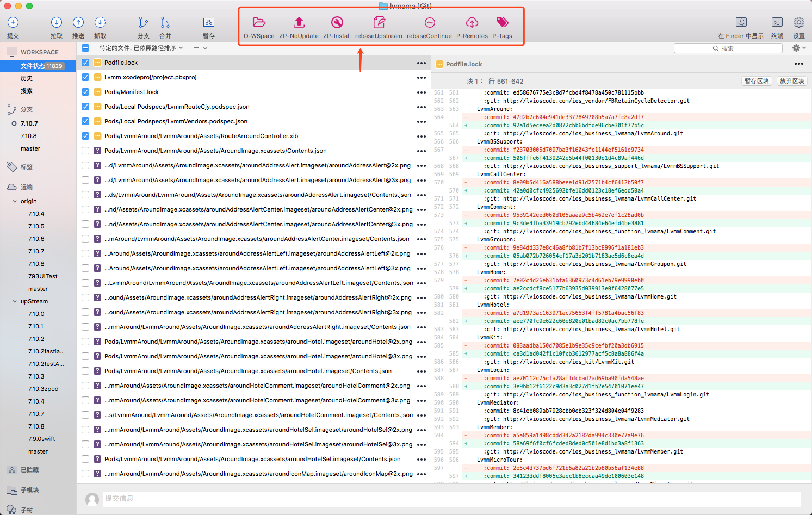
Task: Click the Stage Hunk (暂存区块) button
Action: coord(757,81)
